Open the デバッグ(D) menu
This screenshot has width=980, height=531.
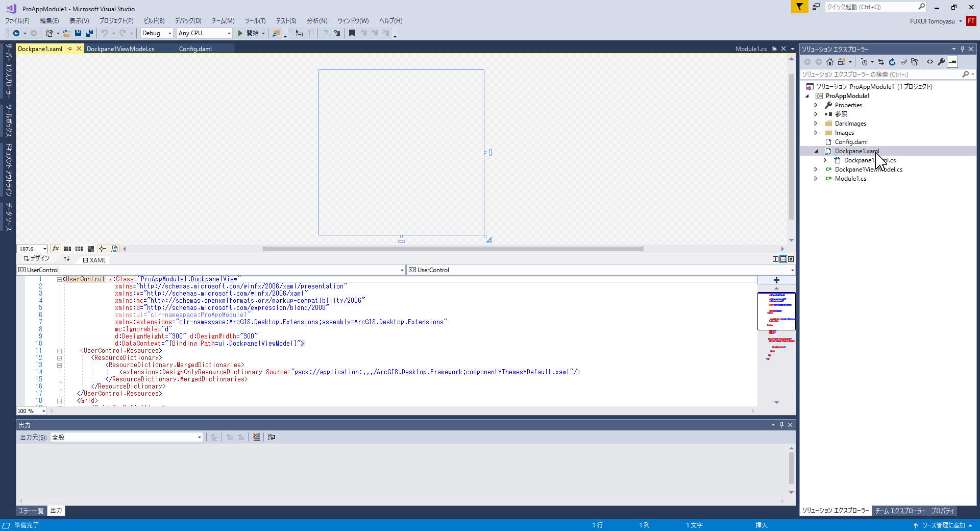(x=188, y=21)
